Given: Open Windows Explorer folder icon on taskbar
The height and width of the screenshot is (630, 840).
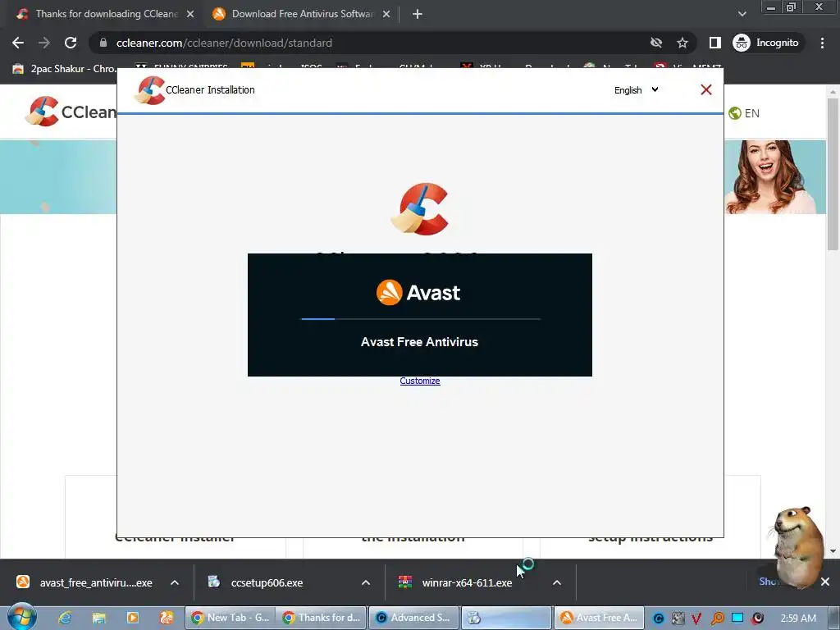Looking at the screenshot, I should click(x=98, y=618).
